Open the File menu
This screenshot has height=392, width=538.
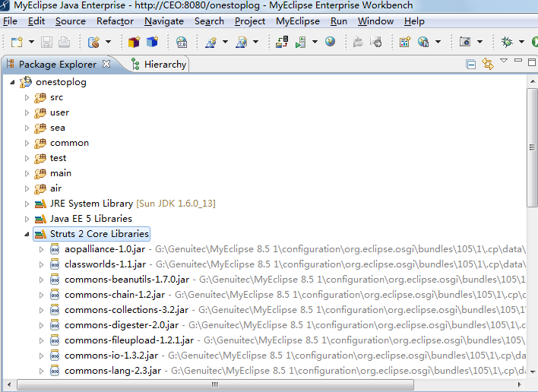(10, 21)
